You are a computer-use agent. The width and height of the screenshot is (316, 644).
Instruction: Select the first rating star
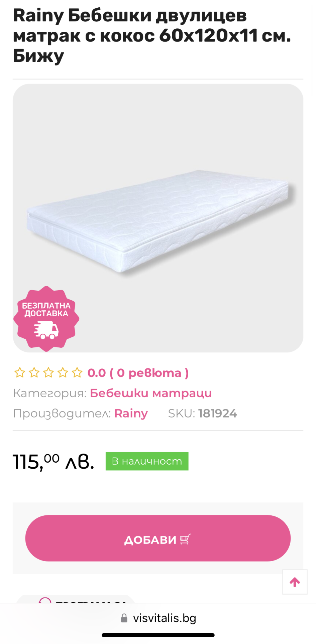(20, 372)
